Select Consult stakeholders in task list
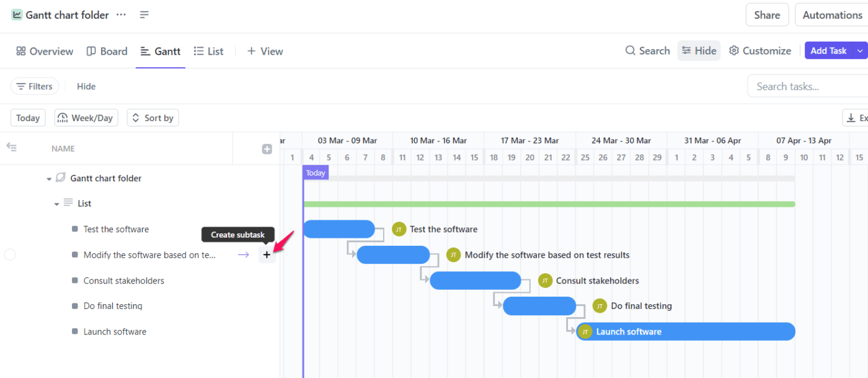Viewport: 868px width, 378px height. coord(123,281)
